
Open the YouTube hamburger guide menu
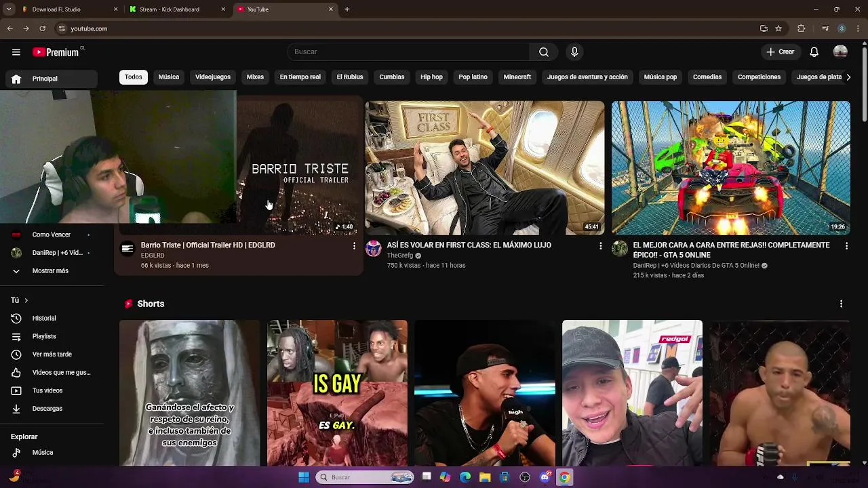(16, 52)
